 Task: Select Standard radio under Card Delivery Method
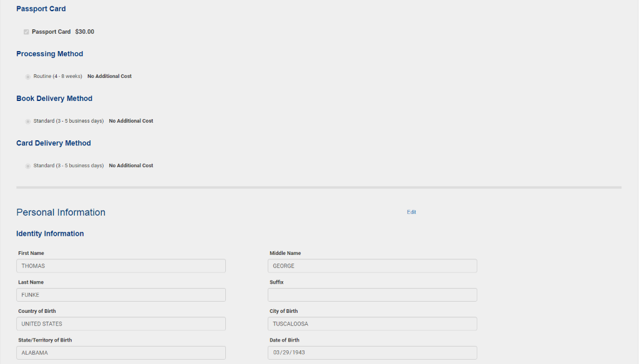[x=27, y=166]
